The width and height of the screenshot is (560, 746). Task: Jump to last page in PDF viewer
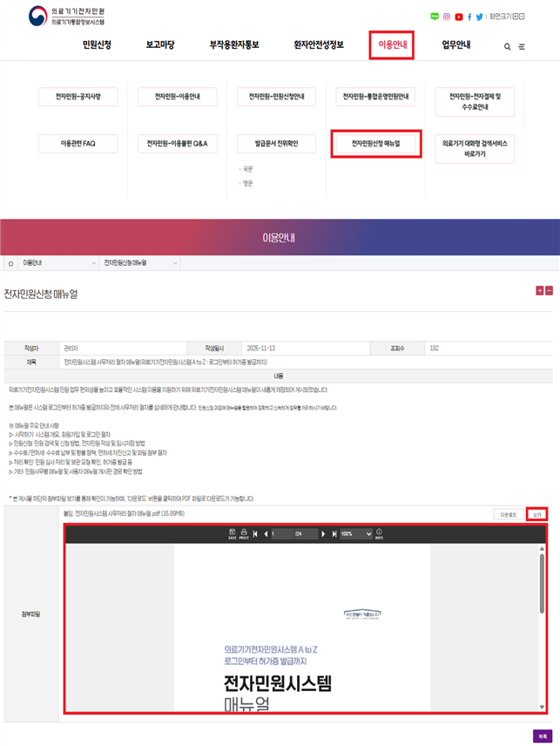[334, 533]
